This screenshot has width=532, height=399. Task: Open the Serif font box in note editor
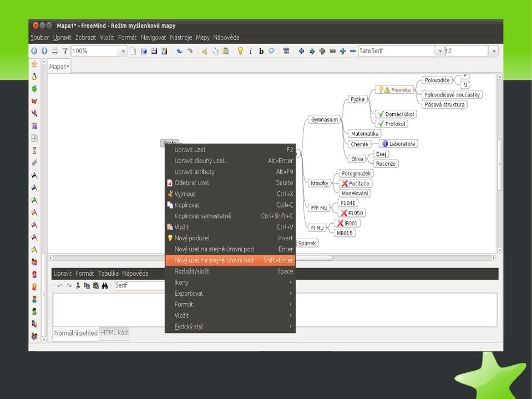pyautogui.click(x=139, y=285)
